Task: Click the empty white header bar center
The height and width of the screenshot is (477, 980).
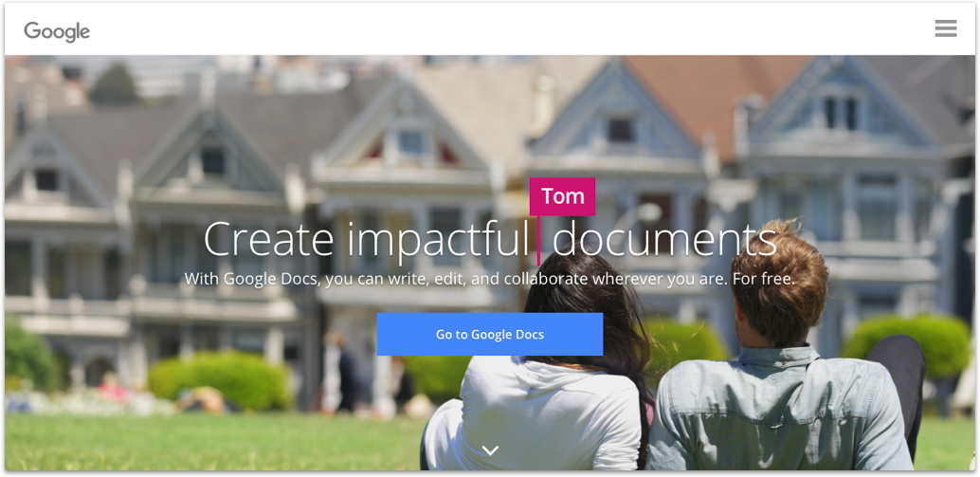Action: pos(490,29)
